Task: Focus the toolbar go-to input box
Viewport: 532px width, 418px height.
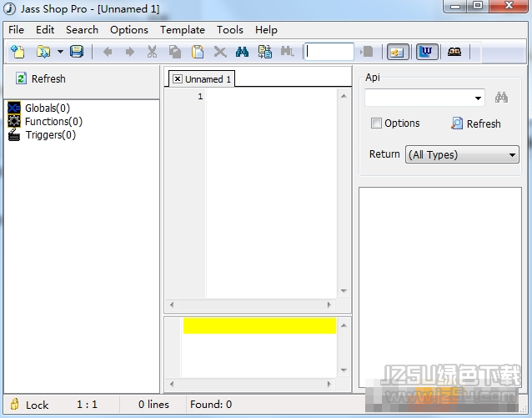Action: point(329,52)
